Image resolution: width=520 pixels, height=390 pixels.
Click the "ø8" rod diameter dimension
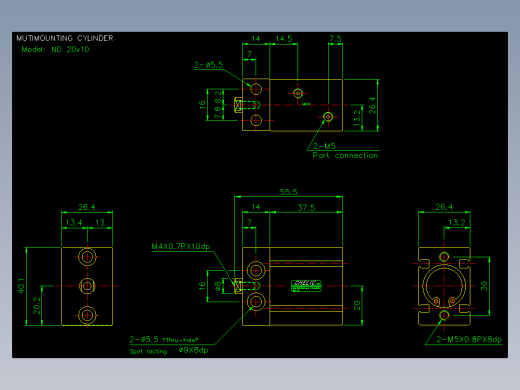218,286
